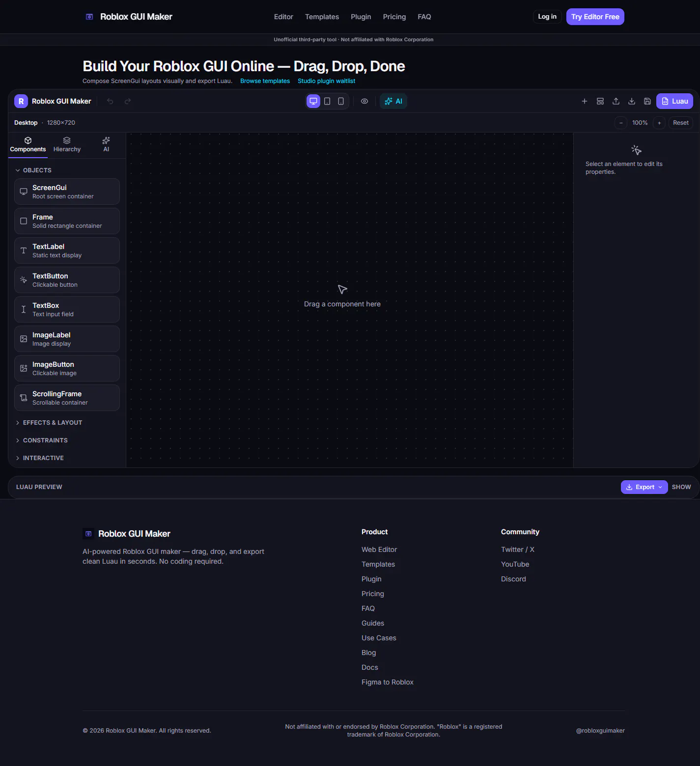The image size is (700, 766).
Task: Open the YouTube community link
Action: (515, 564)
